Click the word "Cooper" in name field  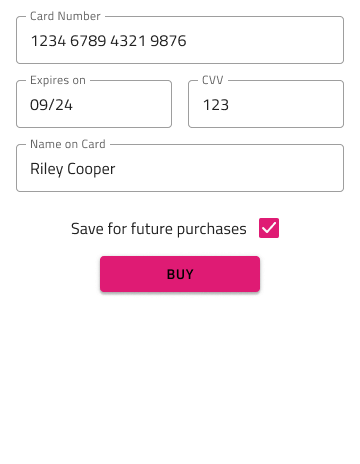[91, 169]
